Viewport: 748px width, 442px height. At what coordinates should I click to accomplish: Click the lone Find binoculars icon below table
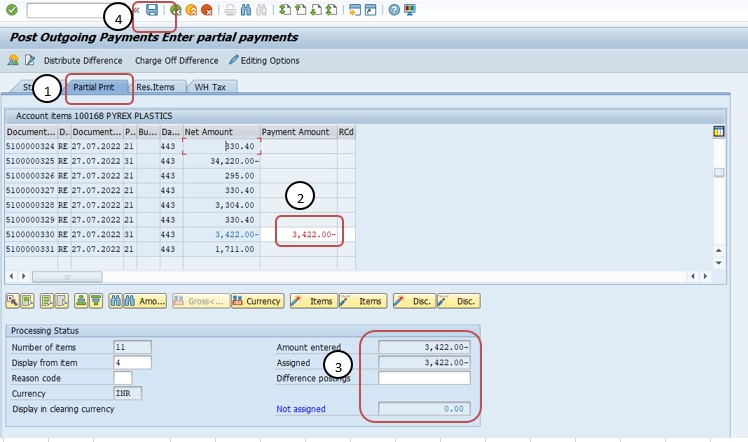[x=115, y=301]
